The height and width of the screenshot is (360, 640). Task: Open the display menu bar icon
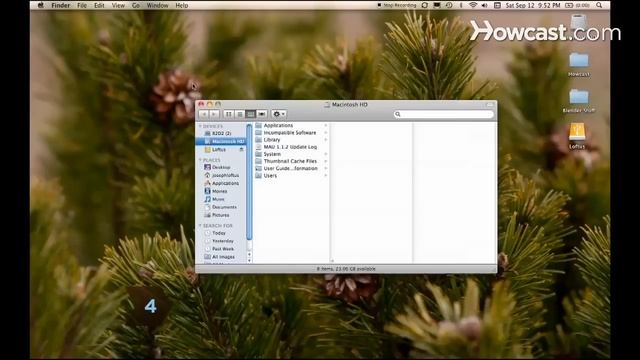(437, 5)
